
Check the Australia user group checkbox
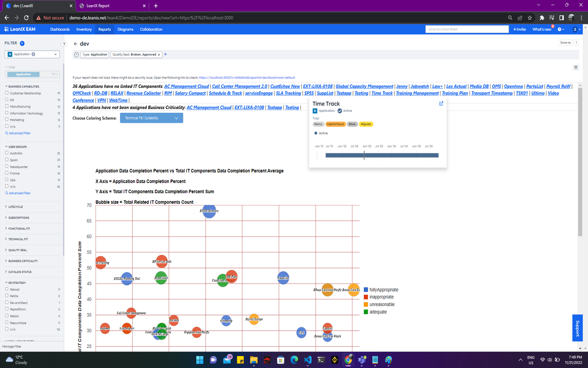(6, 153)
